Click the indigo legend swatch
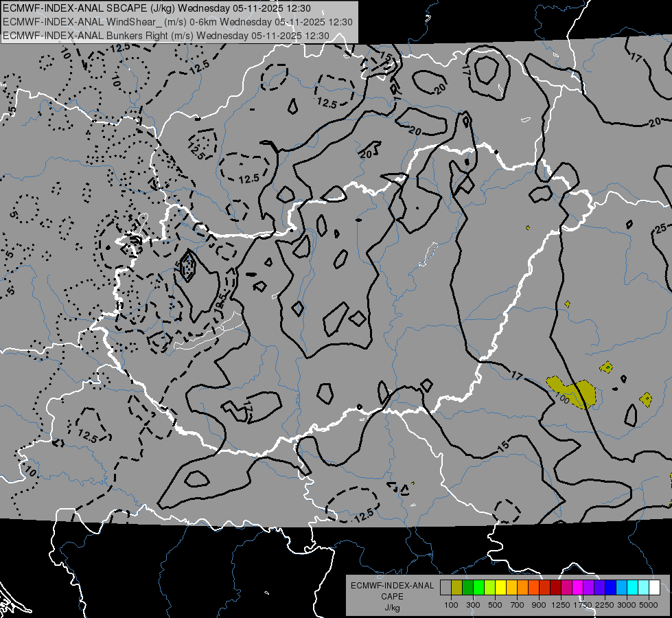Image resolution: width=672 pixels, height=618 pixels. click(600, 587)
